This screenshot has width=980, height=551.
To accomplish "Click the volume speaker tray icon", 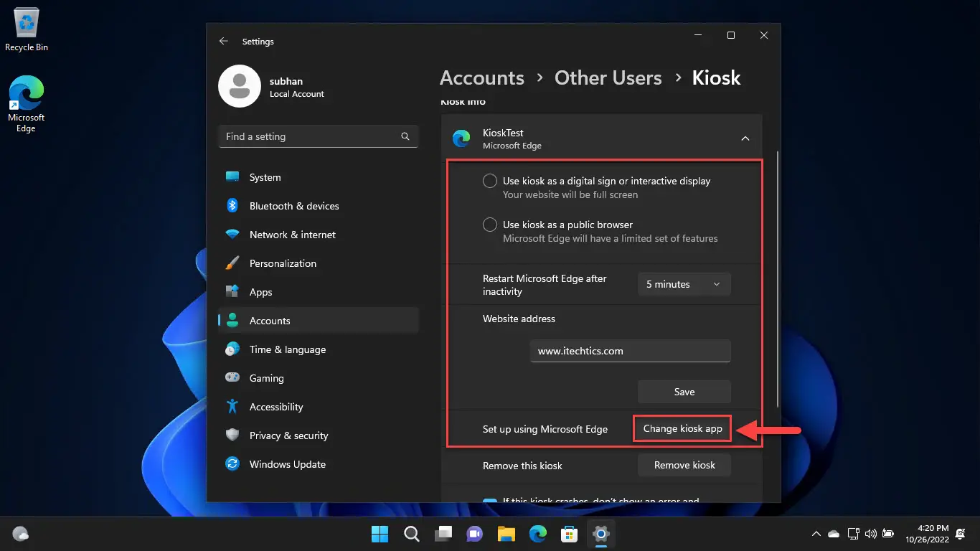I will (871, 534).
